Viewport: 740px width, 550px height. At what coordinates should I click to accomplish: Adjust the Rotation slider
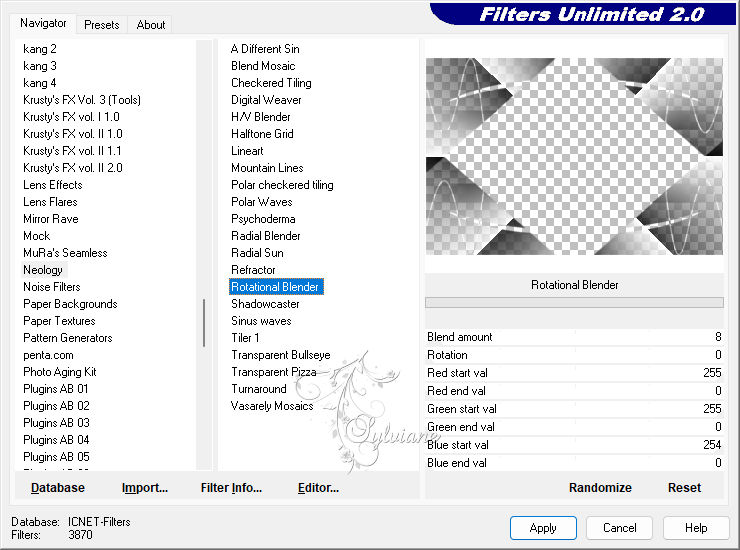(574, 355)
